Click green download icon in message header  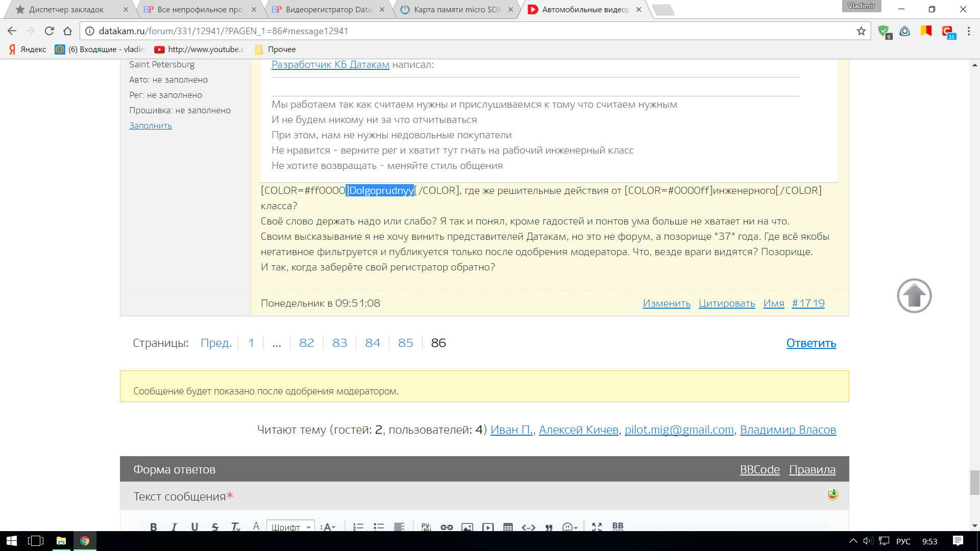[832, 494]
